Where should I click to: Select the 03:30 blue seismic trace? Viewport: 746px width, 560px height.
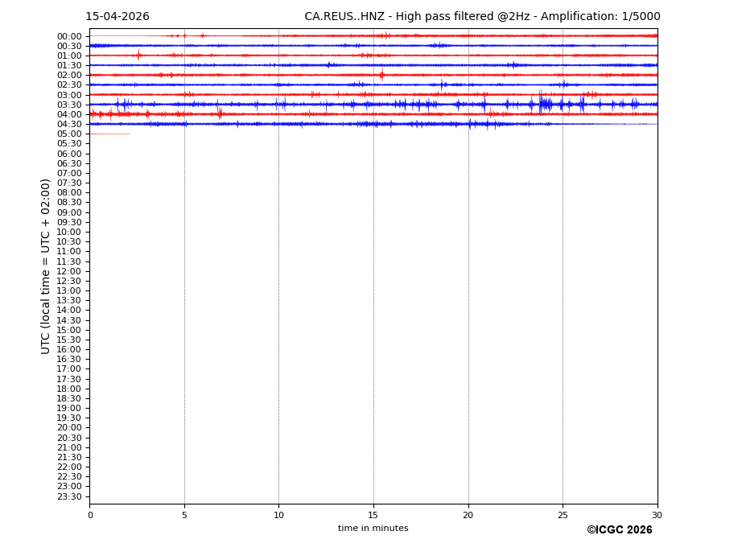[373, 105]
